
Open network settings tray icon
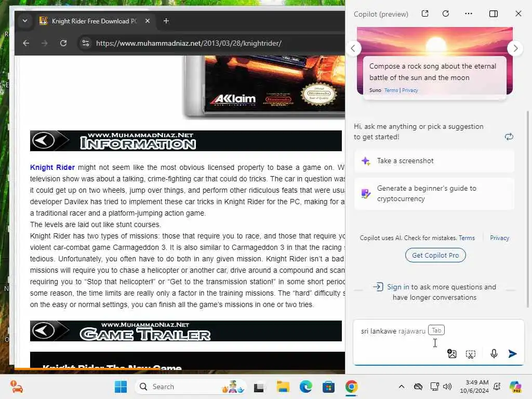click(434, 387)
